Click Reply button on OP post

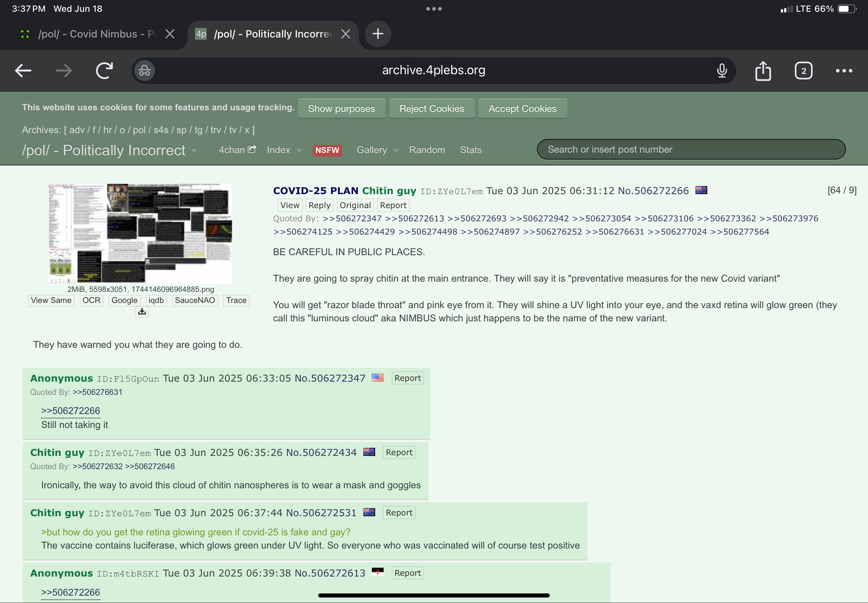click(319, 205)
